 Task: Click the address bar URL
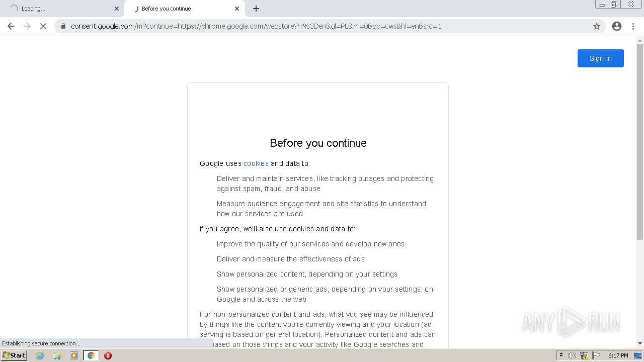click(256, 26)
